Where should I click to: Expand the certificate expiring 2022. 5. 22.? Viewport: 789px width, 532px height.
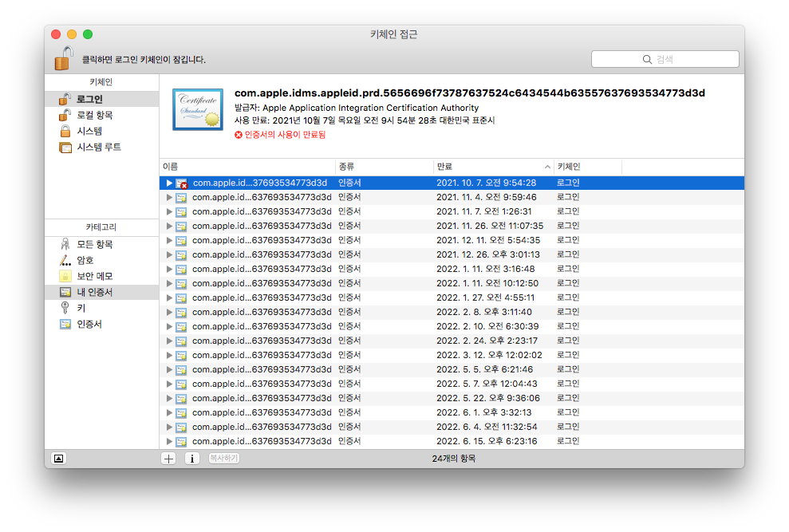(170, 399)
